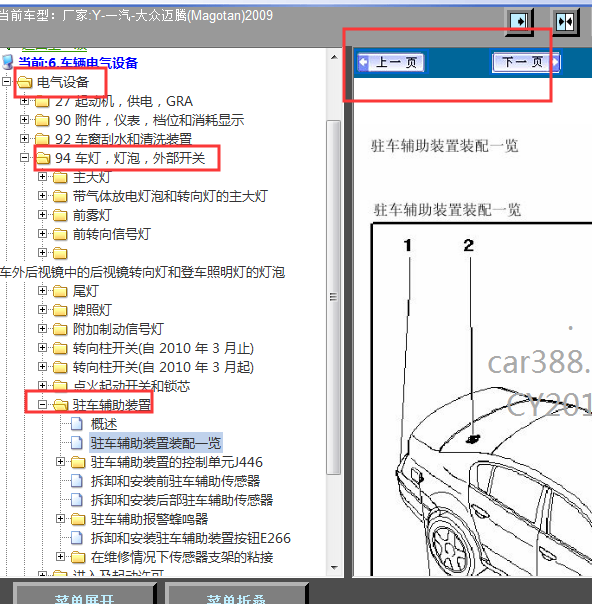The width and height of the screenshot is (592, 604).
Task: Expand the 92 车窗刮水和清洗装置 node
Action: click(24, 139)
